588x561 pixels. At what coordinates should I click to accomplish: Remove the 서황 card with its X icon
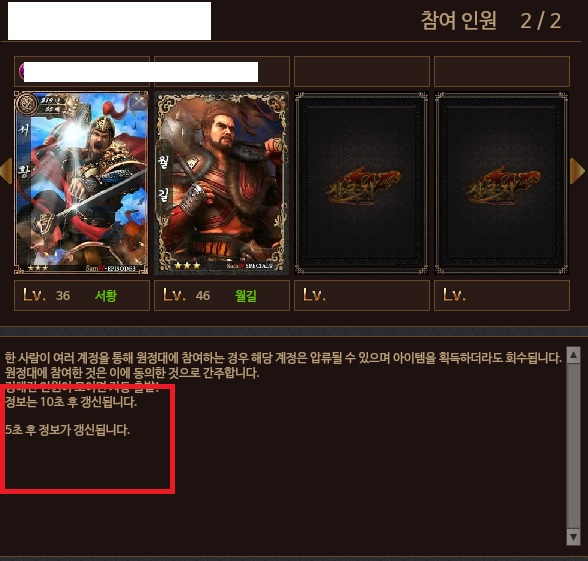coord(139,100)
